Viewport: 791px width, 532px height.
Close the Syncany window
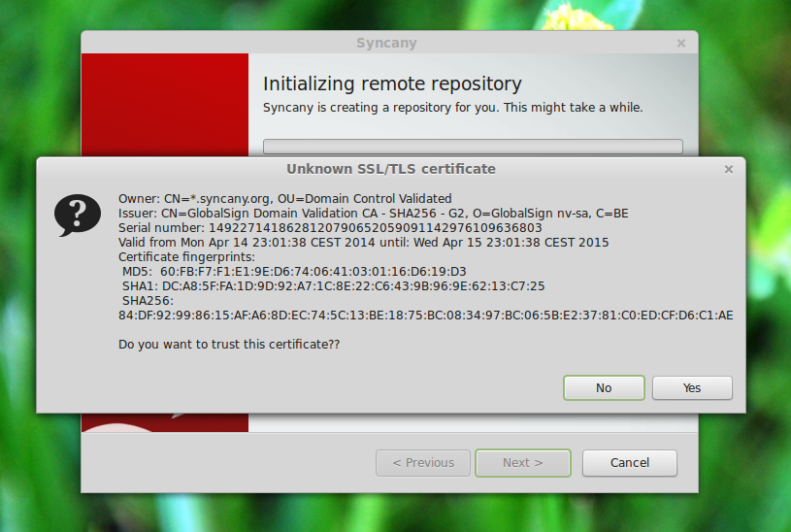[681, 44]
